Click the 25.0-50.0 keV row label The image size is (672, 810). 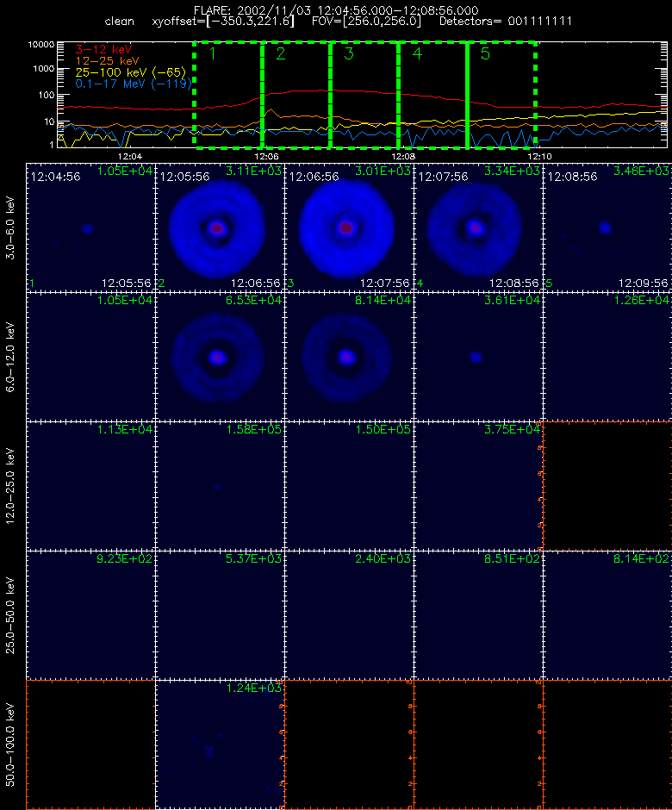(x=10, y=615)
